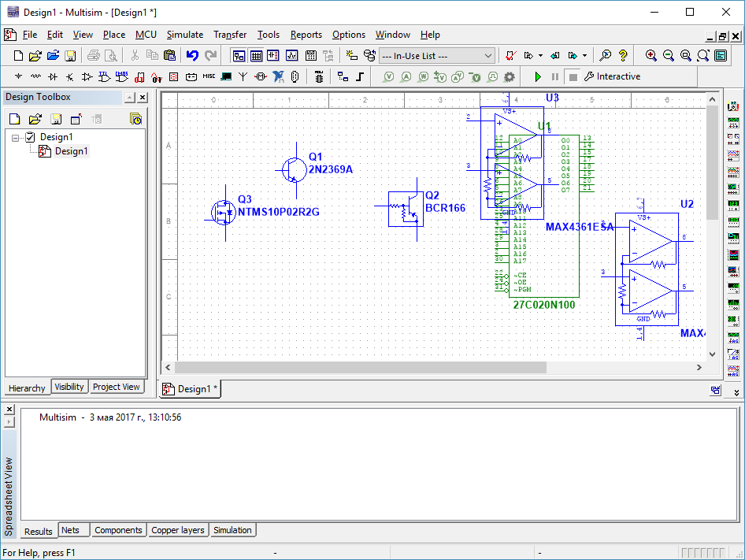Image resolution: width=745 pixels, height=560 pixels.
Task: Open the Grapher view icon
Action: pos(291,55)
